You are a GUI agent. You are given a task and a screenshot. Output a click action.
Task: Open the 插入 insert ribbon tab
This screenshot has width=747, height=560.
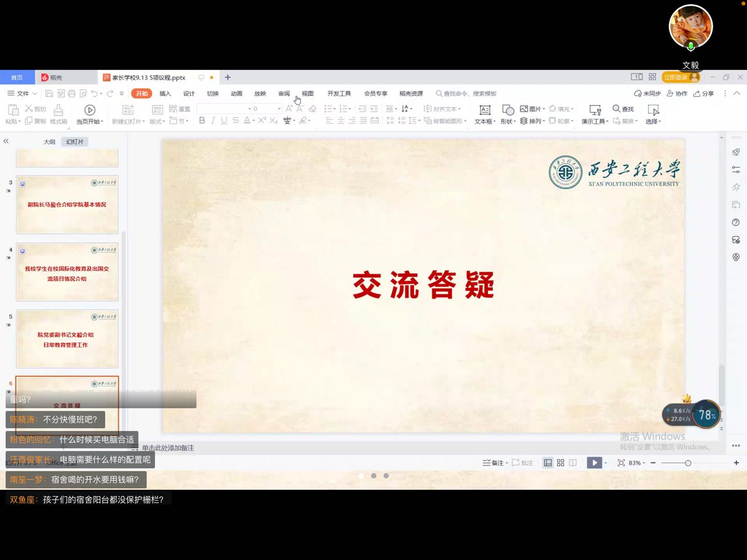[165, 94]
